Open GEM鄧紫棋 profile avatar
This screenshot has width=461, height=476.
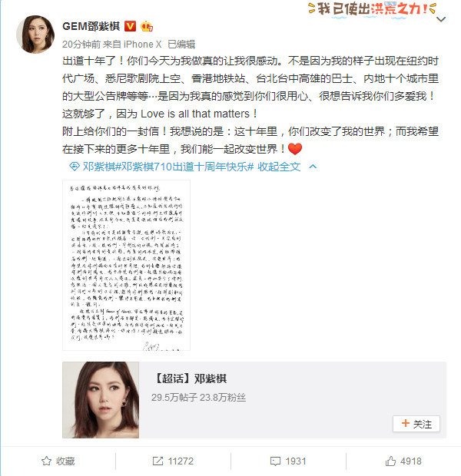pyautogui.click(x=35, y=35)
